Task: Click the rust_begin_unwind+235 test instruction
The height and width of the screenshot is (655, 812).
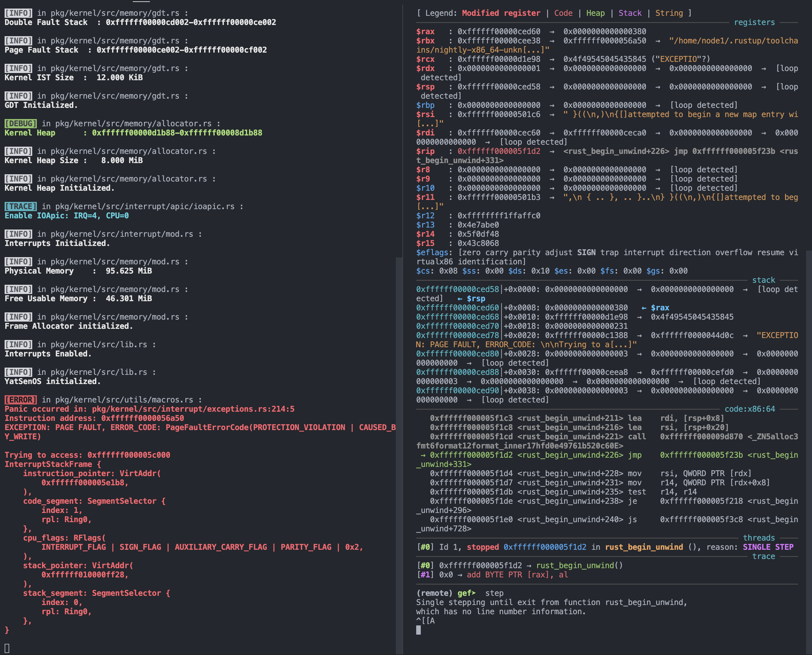Action: click(563, 492)
